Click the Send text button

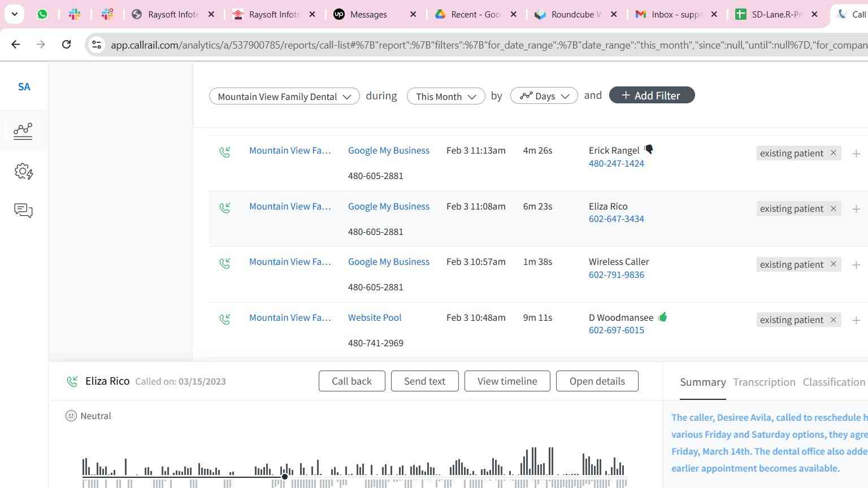[x=424, y=381]
